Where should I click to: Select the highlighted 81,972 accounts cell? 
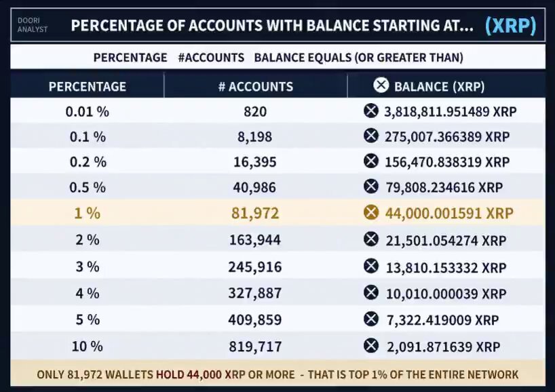click(x=255, y=213)
